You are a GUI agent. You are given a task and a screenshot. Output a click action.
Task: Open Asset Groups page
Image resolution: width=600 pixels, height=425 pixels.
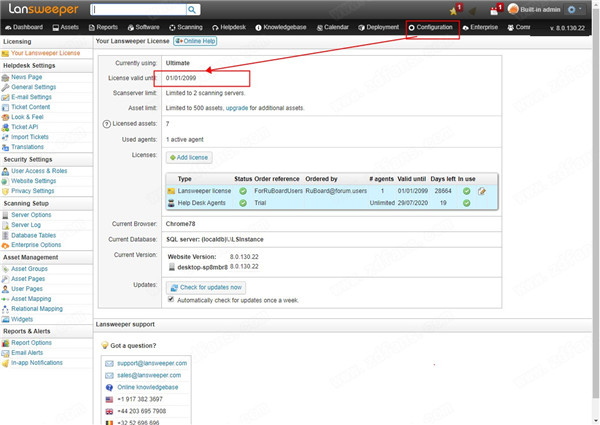(x=29, y=269)
